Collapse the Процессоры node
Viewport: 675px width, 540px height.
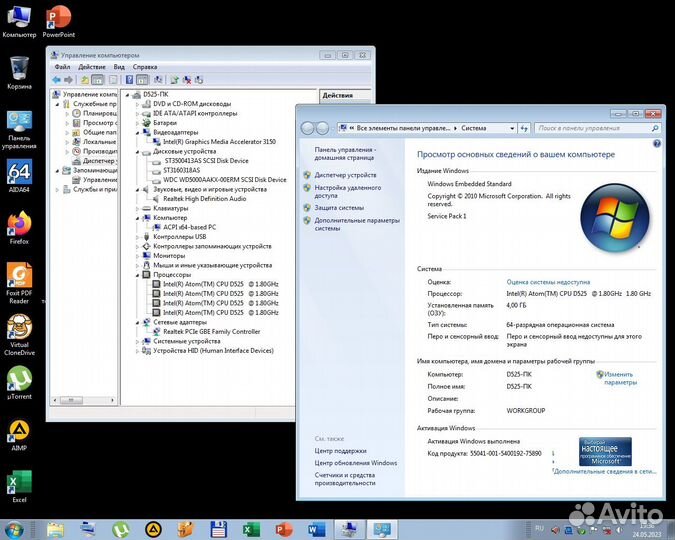[x=138, y=275]
